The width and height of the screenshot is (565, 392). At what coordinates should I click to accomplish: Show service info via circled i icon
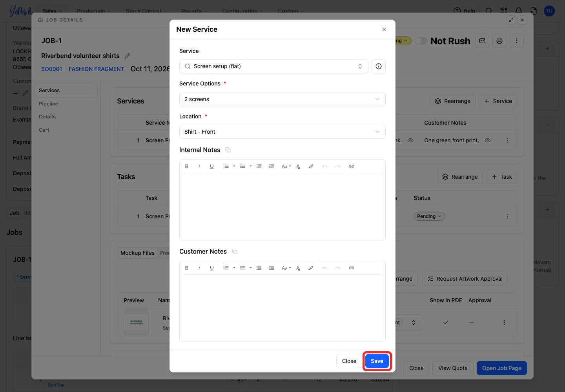379,66
